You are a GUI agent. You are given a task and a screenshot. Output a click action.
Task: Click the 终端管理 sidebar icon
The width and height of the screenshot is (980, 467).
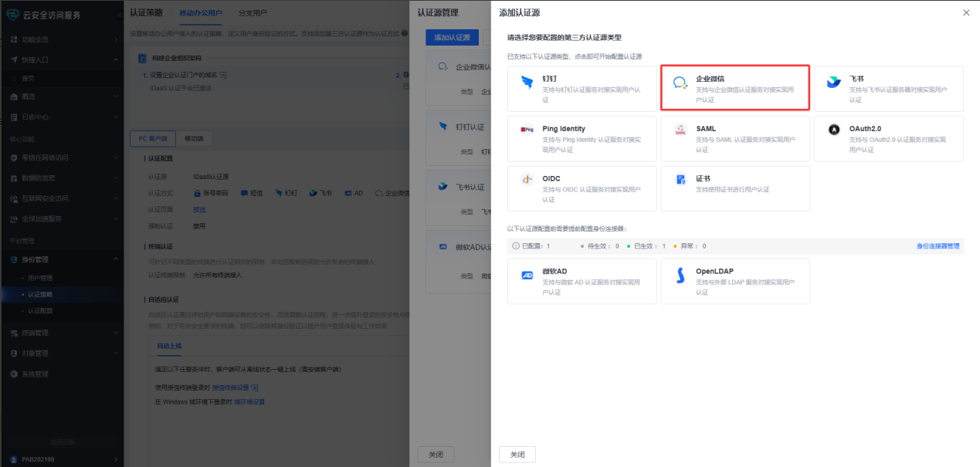tap(14, 333)
